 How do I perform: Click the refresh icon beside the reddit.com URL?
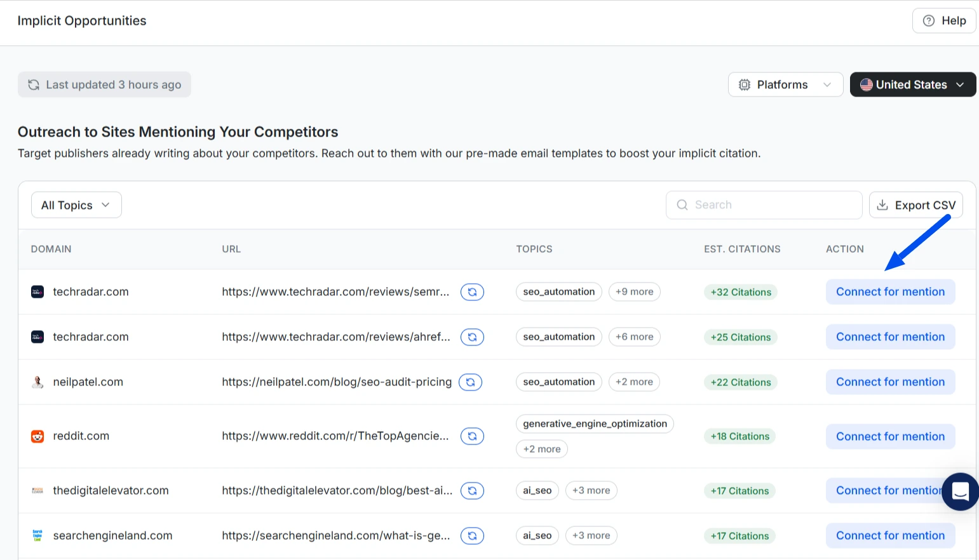click(472, 436)
